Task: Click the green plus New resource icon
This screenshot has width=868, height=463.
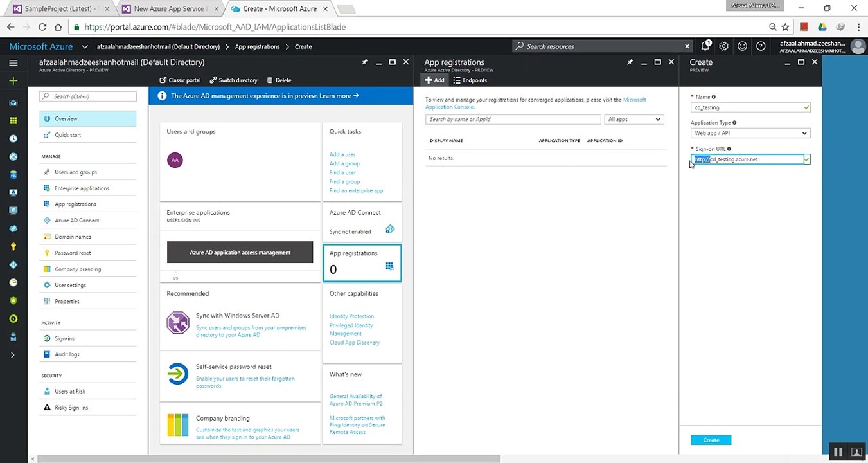Action: pyautogui.click(x=13, y=81)
